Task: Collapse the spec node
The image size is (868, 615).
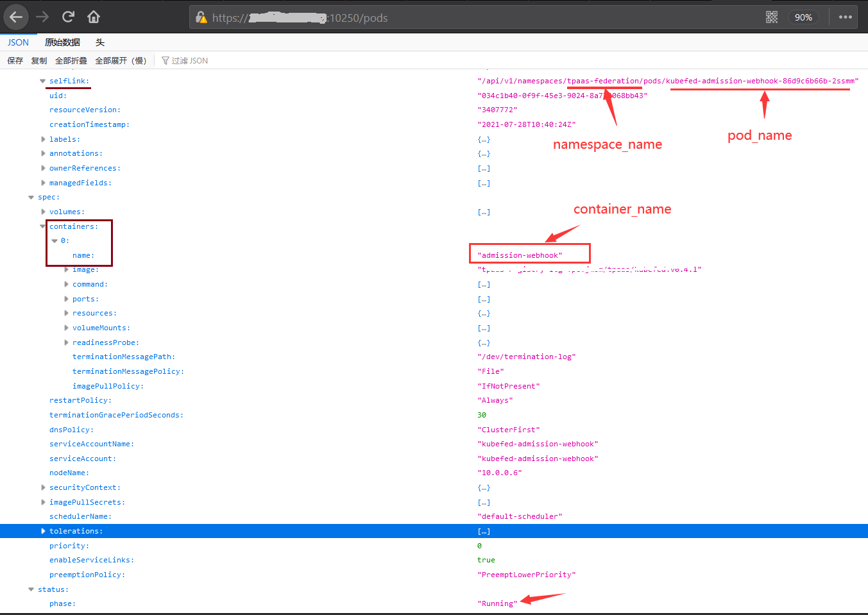Action: tap(31, 197)
